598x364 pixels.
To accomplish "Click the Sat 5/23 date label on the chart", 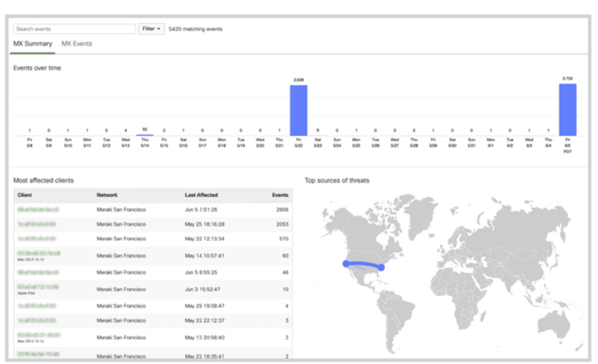I will tap(318, 142).
